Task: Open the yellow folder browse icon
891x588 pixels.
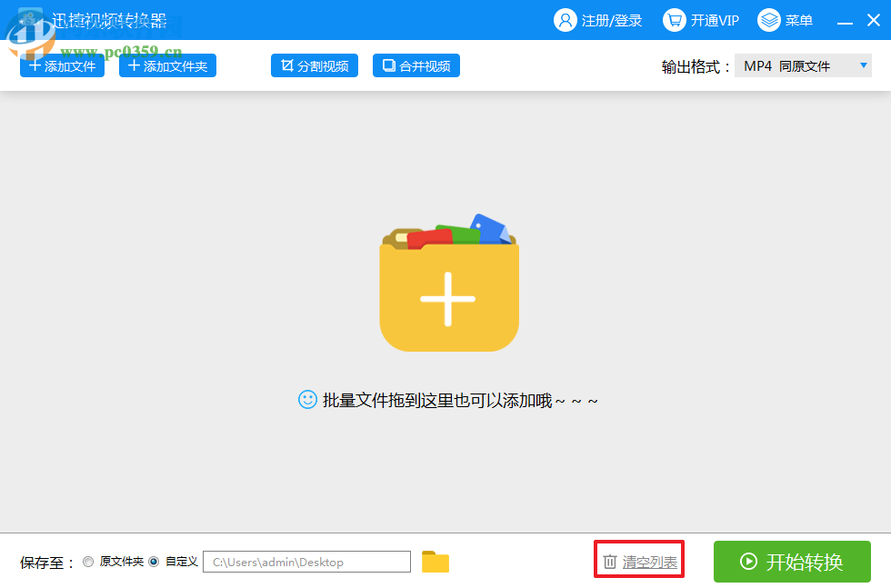Action: 435,561
